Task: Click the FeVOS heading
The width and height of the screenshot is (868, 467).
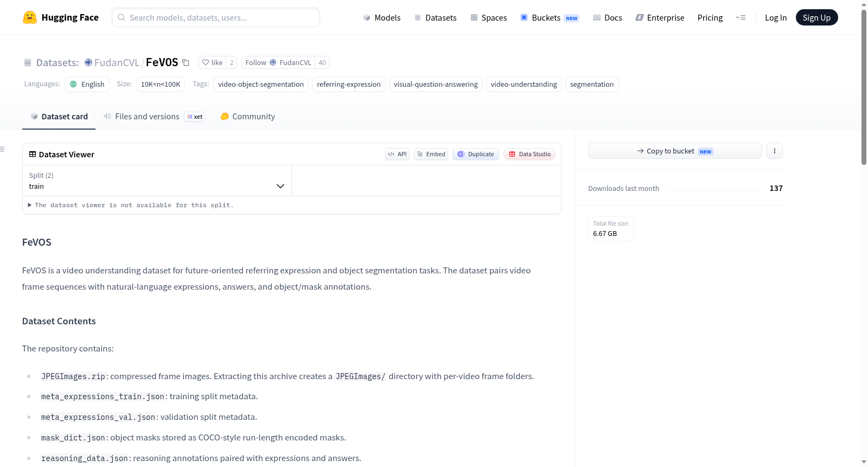Action: click(x=37, y=242)
